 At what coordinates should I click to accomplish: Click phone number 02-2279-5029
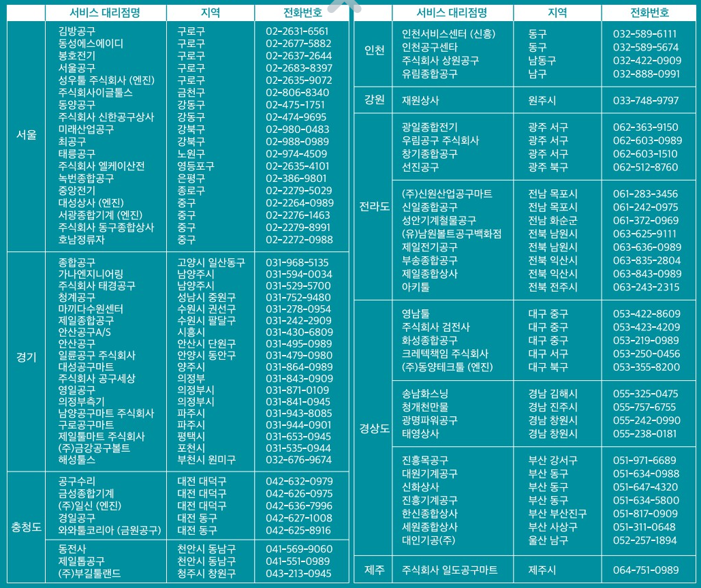coord(298,191)
